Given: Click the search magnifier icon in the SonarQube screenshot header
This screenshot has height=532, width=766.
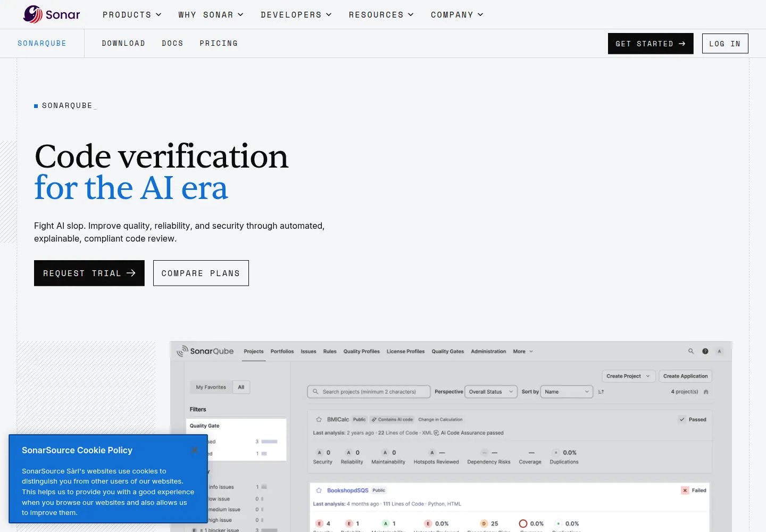Looking at the screenshot, I should pos(691,351).
